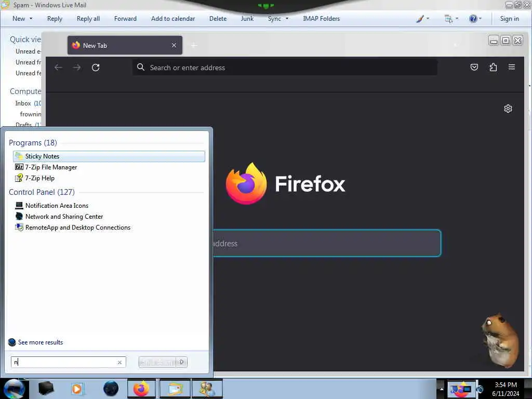Click the new tab page search box

(x=327, y=243)
